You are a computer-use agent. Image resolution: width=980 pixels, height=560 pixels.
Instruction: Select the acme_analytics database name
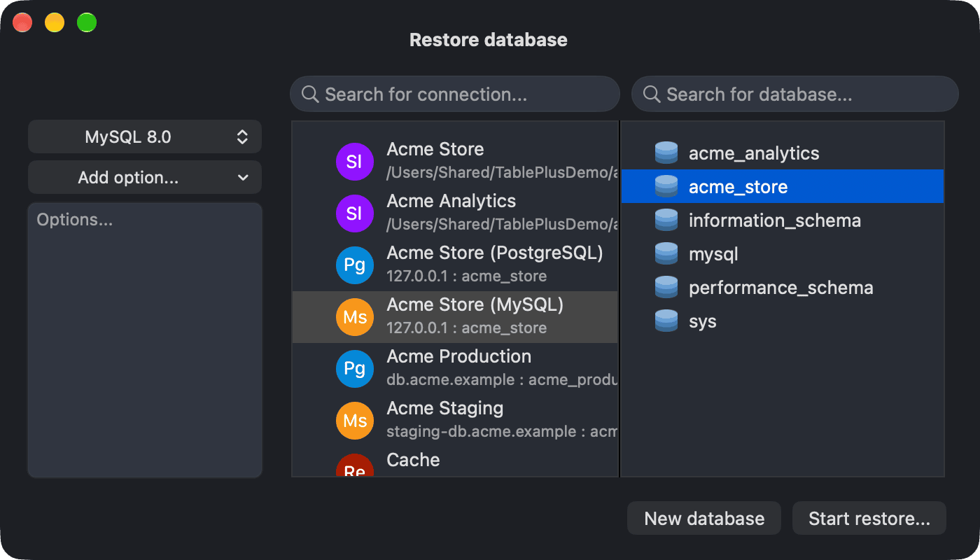pos(754,153)
